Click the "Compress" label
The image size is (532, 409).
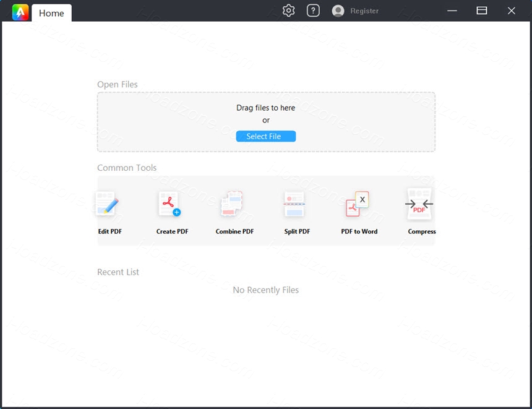click(422, 231)
